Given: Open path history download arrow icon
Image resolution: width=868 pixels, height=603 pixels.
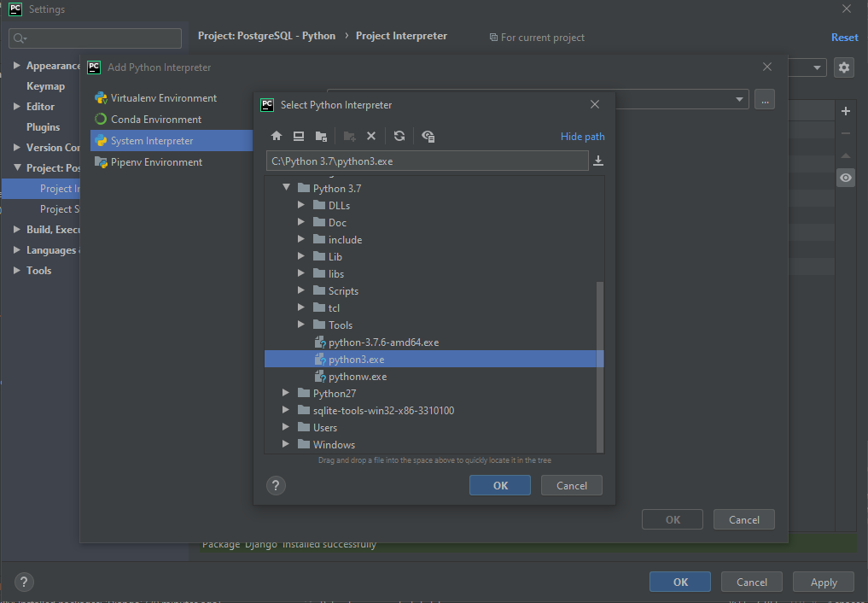Looking at the screenshot, I should (597, 161).
